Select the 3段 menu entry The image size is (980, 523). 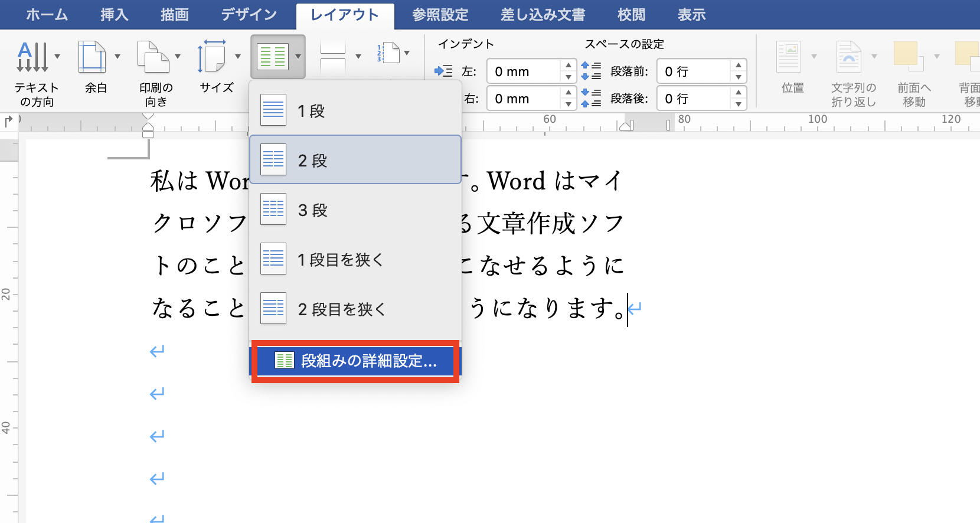tap(355, 210)
